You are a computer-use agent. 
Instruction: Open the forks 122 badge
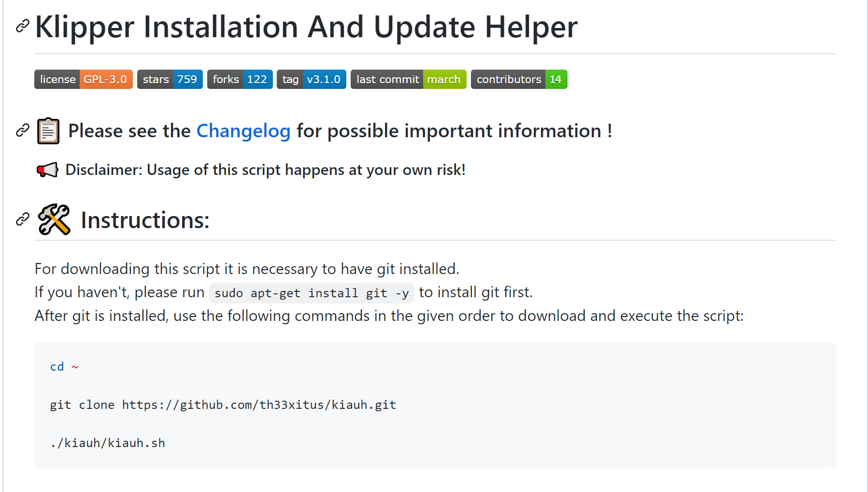click(240, 79)
